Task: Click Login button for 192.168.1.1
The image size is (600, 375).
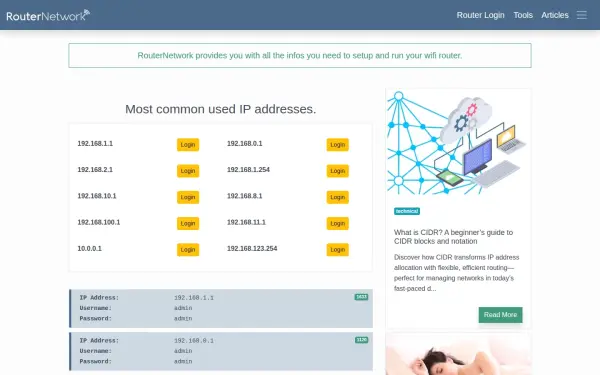Action: point(188,145)
